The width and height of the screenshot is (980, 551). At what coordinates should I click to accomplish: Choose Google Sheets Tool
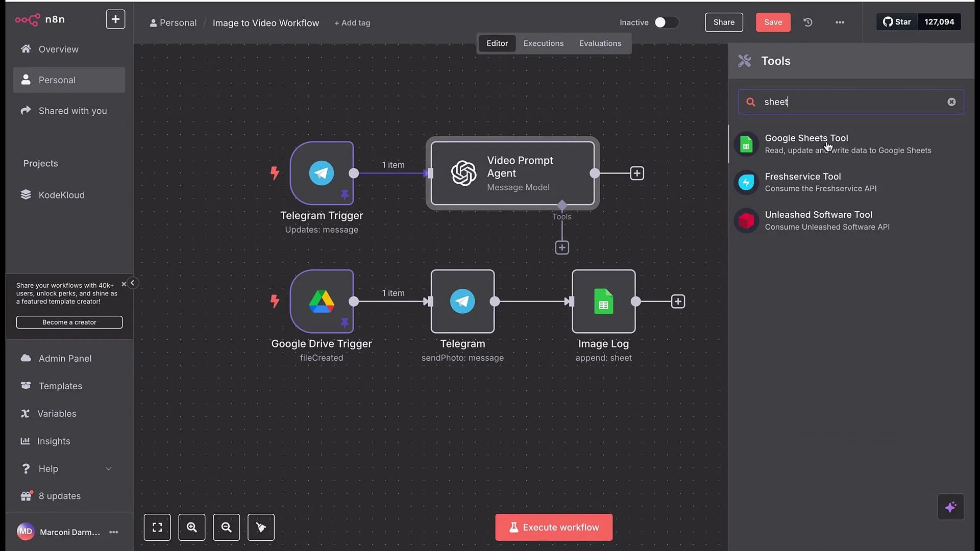coord(851,144)
